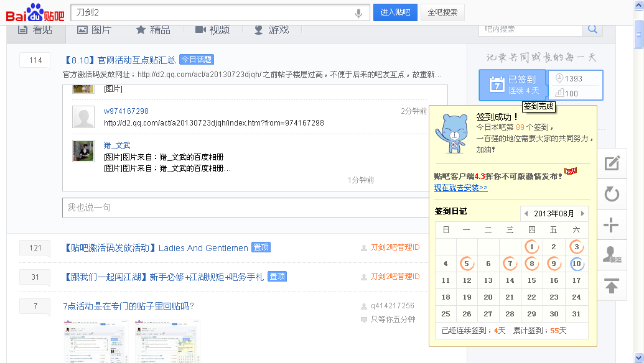Click the 121 reply count badge
This screenshot has height=363, width=644.
35,248
